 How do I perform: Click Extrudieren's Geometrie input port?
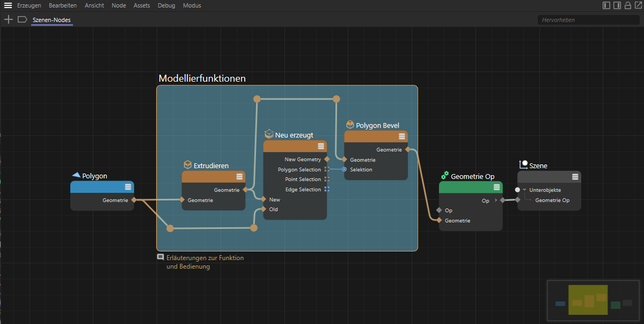(x=182, y=200)
